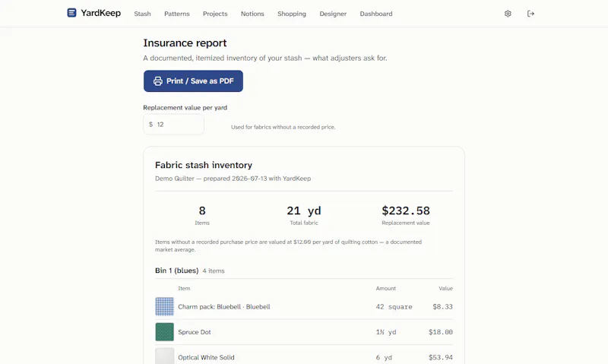Click the '8' items count

tap(202, 210)
